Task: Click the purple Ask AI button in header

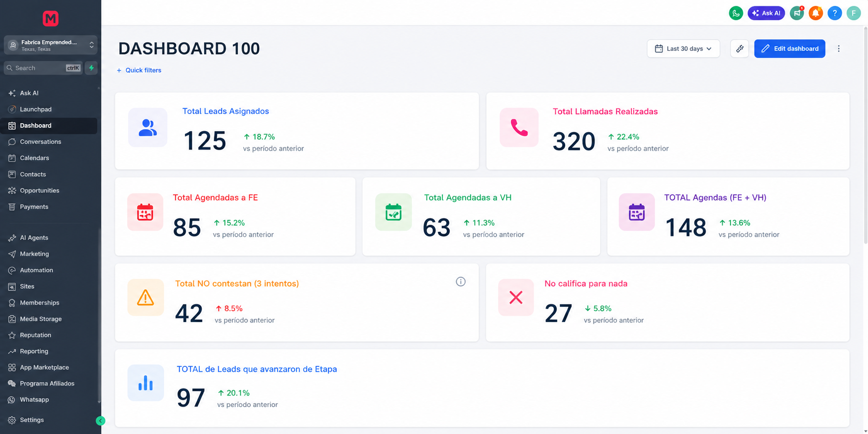Action: (x=766, y=13)
